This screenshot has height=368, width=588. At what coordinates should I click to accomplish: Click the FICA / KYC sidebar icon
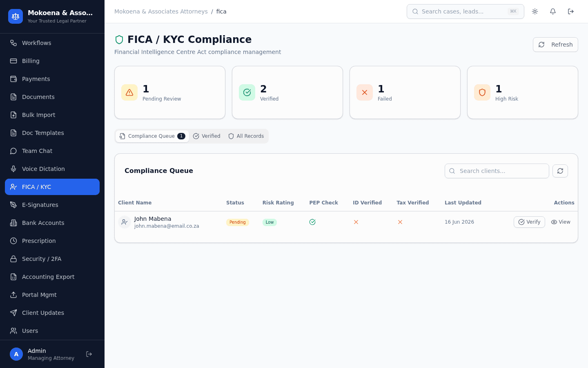coord(13,187)
